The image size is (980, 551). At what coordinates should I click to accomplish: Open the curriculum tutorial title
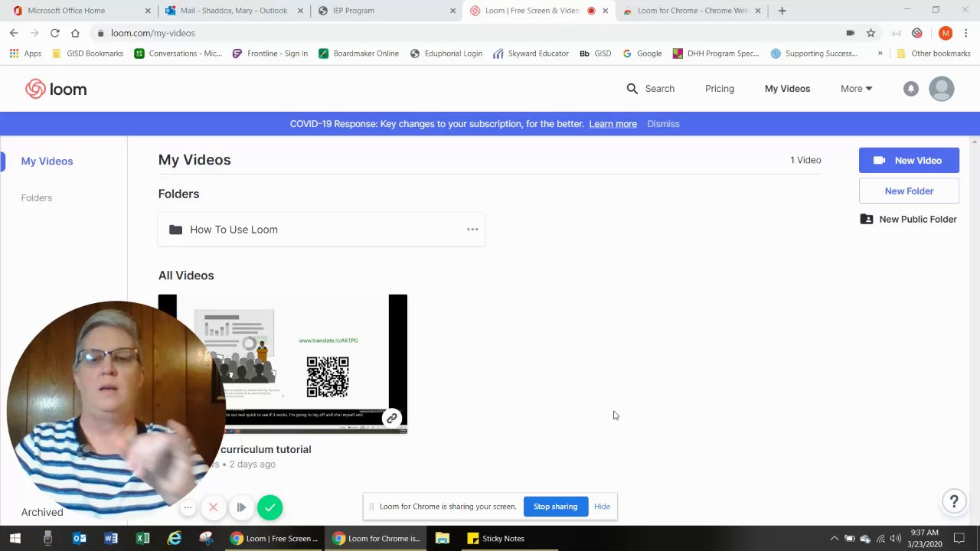(265, 450)
